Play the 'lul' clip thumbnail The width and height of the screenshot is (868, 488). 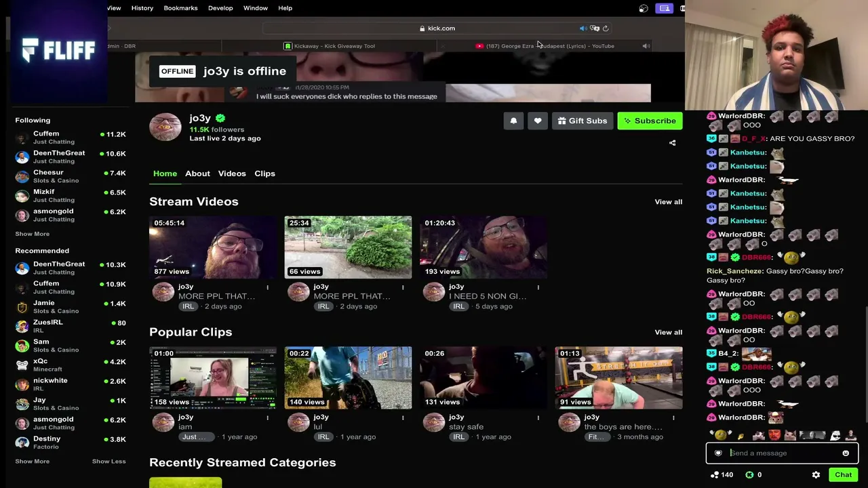[348, 378]
